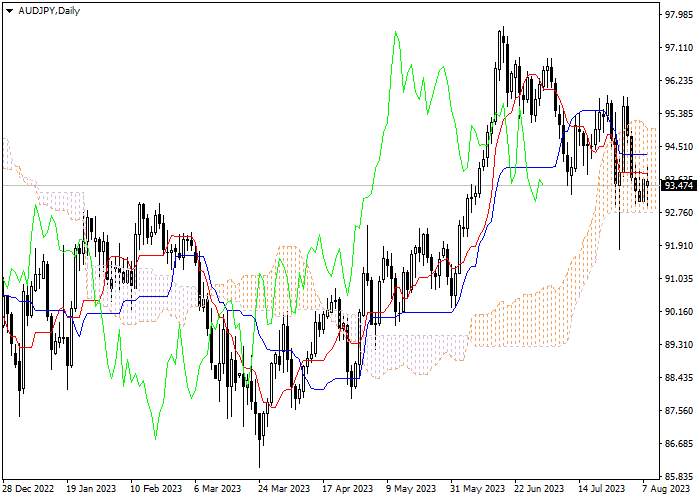
Task: Click the 9 May 2023 date label
Action: pyautogui.click(x=411, y=489)
